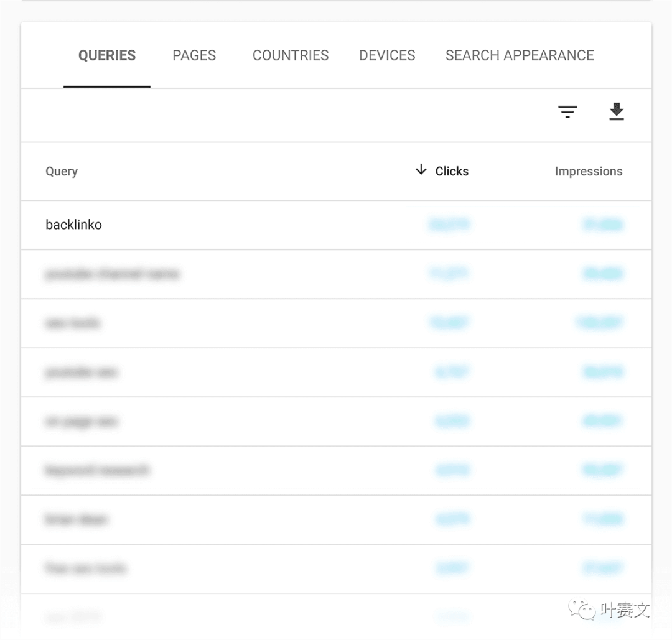Open impressions value for backlinko row

click(602, 224)
